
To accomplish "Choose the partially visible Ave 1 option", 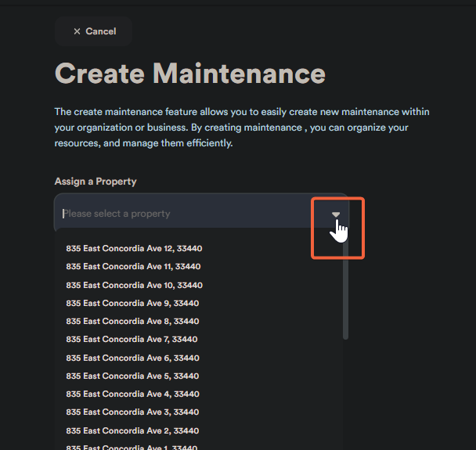I will point(132,447).
